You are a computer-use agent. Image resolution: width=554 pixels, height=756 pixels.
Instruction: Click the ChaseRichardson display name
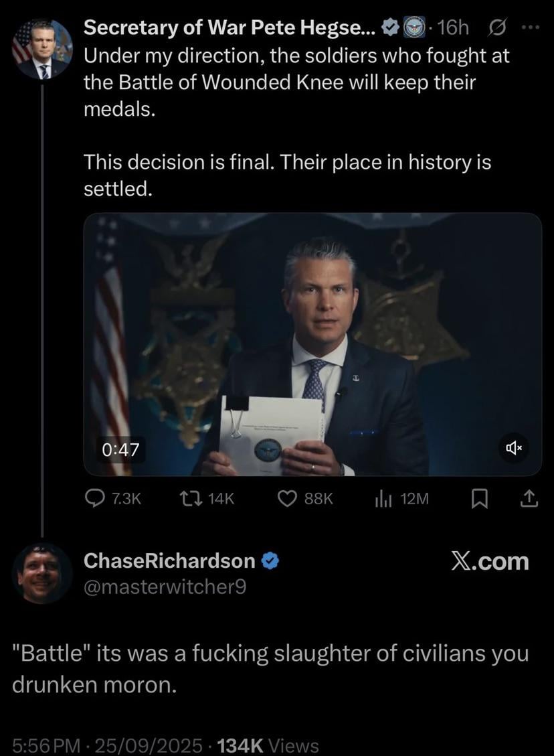point(169,560)
